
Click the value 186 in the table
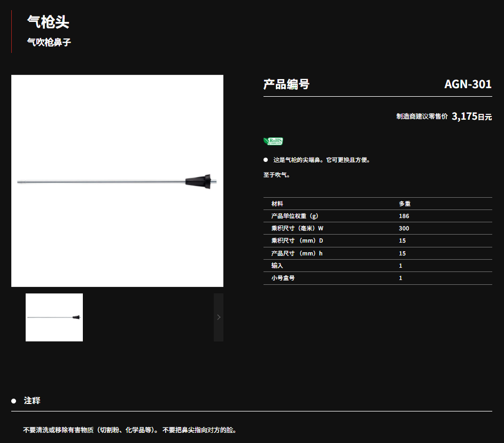click(x=404, y=216)
